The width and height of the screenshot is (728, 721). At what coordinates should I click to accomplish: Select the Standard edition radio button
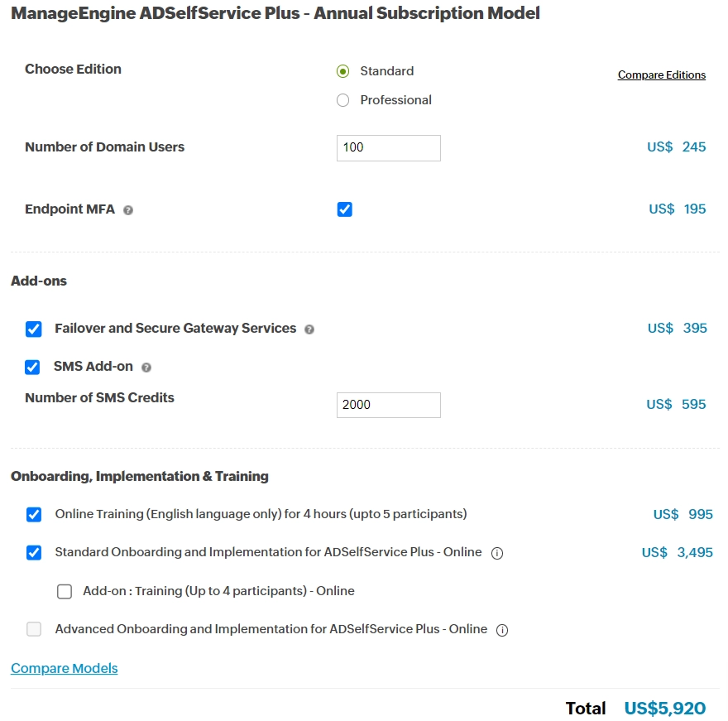tap(342, 71)
